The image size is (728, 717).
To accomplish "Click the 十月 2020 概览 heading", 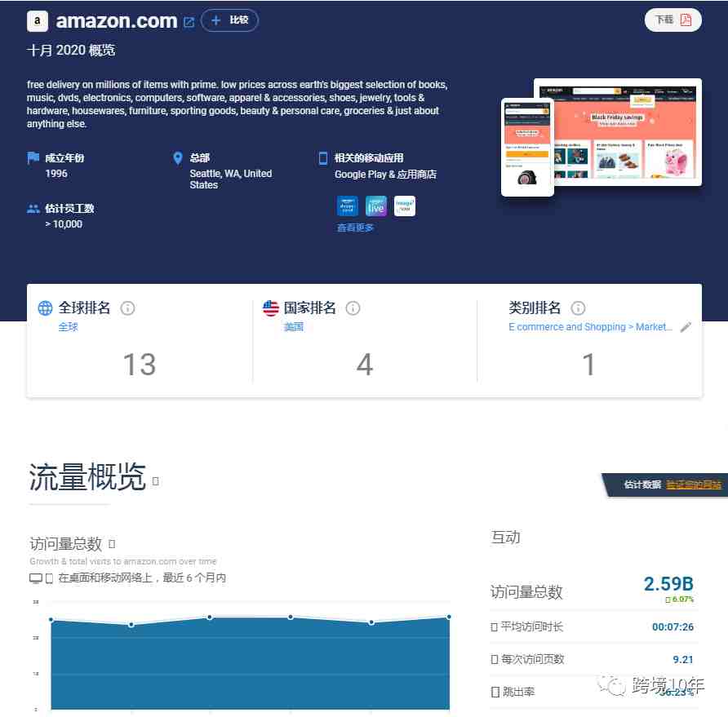I will tap(71, 50).
